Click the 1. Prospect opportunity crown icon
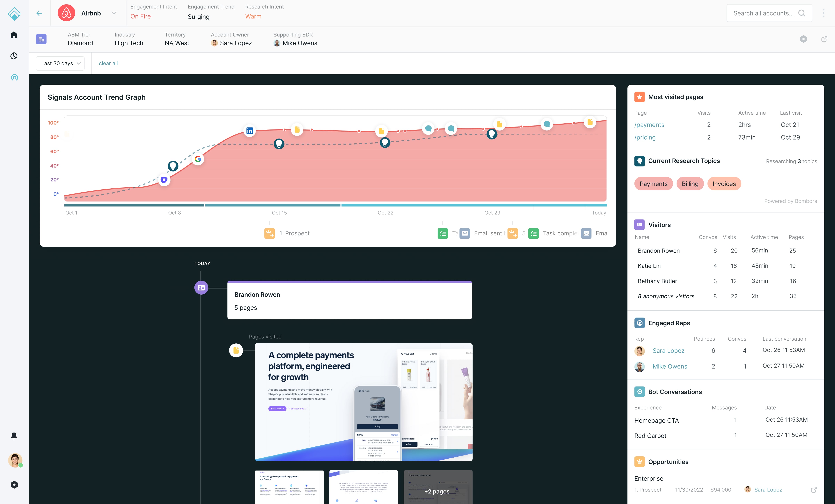This screenshot has height=504, width=835. [269, 233]
